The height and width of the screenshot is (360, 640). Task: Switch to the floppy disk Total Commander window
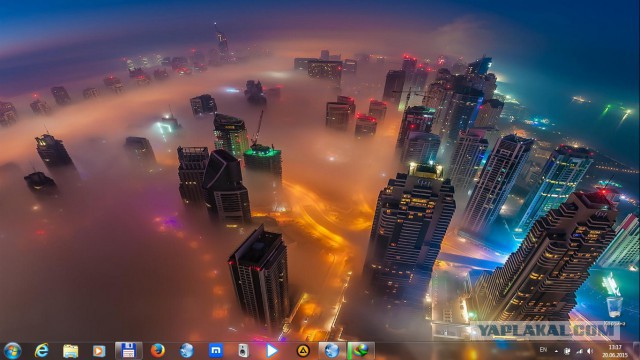129,351
